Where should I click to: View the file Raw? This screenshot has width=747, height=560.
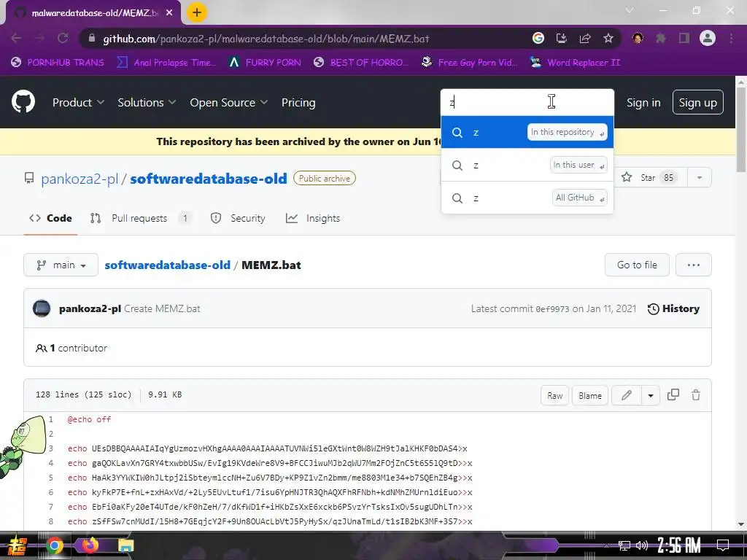coord(555,395)
